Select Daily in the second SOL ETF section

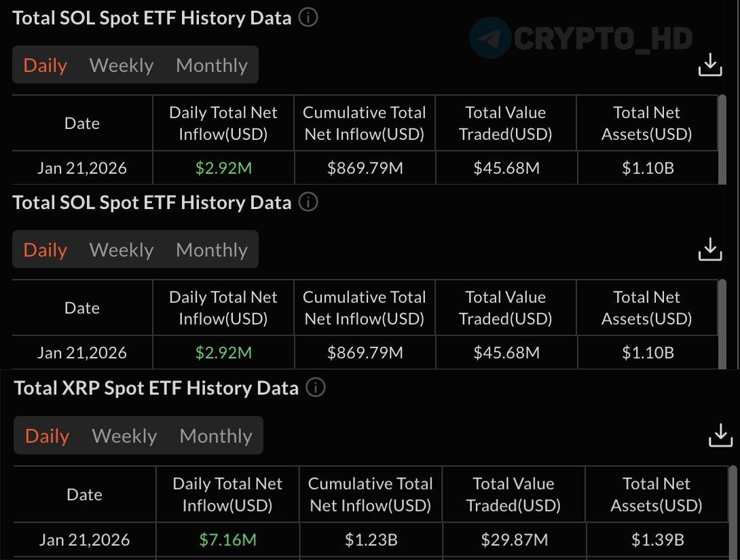tap(45, 250)
